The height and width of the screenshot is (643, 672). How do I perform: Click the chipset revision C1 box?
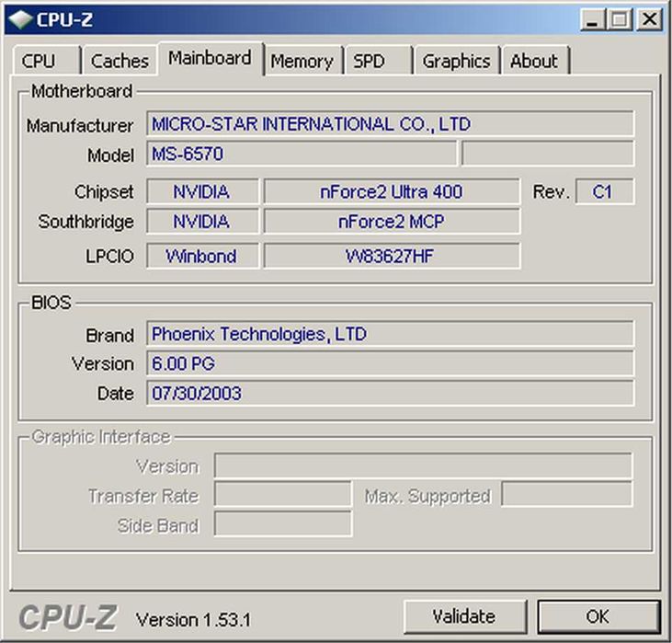coord(604,191)
